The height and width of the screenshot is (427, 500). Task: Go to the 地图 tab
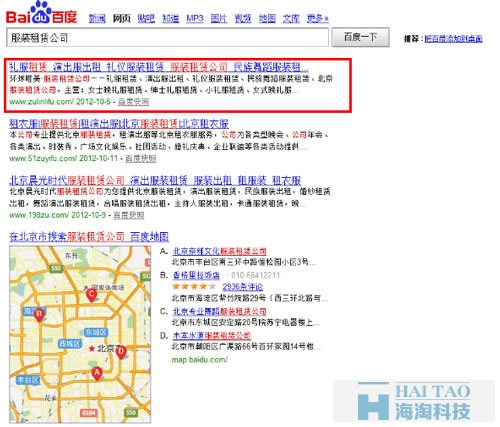267,19
